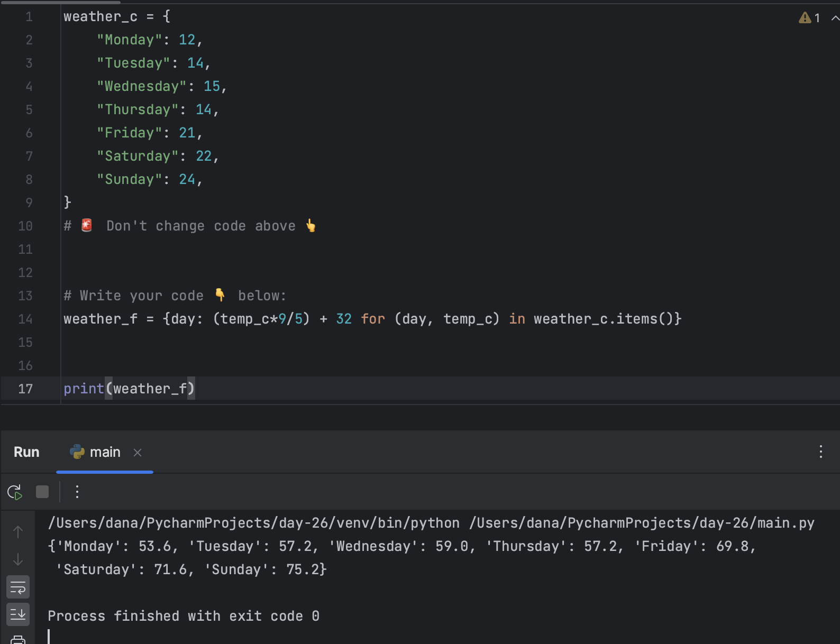This screenshot has height=644, width=840.
Task: Click the print function on line 17
Action: [x=84, y=389]
